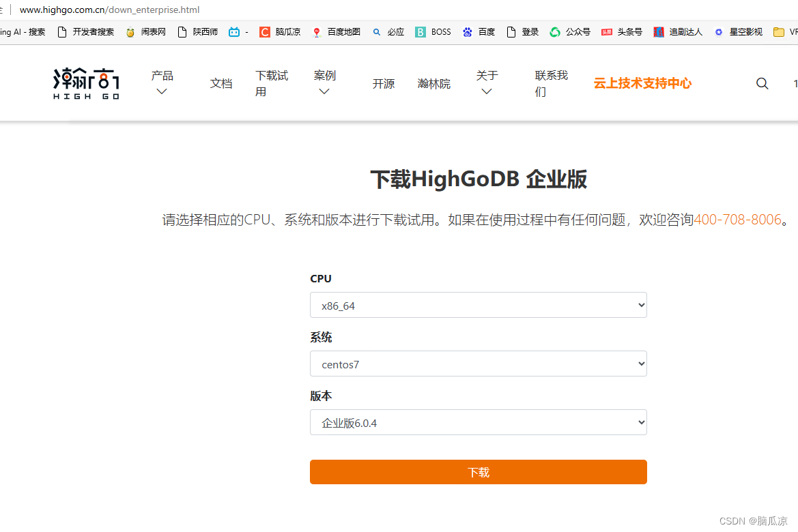The image size is (798, 532).
Task: Go to 开源 page
Action: [383, 83]
